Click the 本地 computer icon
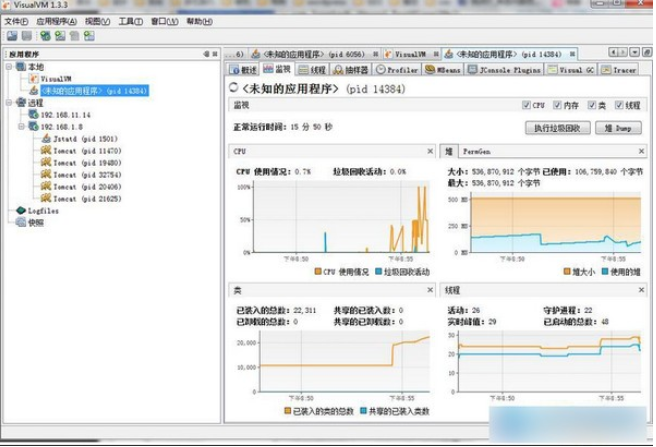 pyautogui.click(x=21, y=67)
